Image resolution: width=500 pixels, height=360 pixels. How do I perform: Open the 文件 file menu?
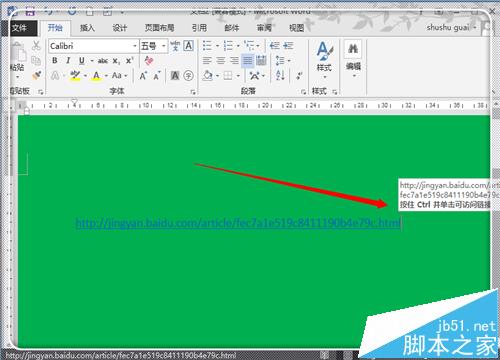(x=19, y=28)
